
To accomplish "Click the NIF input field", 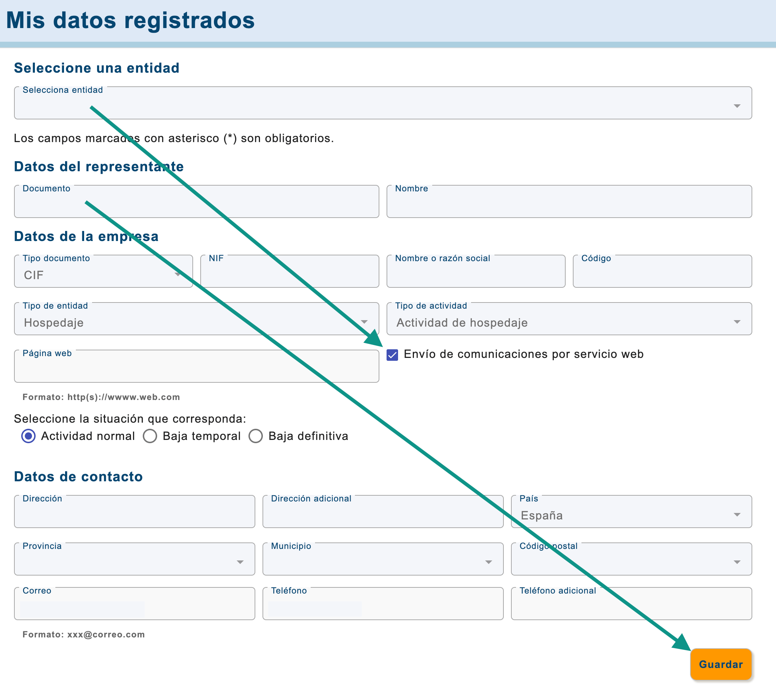I will (289, 271).
